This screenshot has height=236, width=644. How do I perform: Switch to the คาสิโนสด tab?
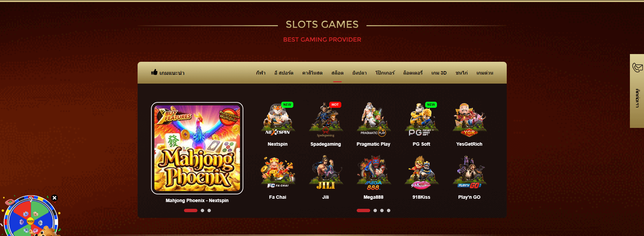click(x=312, y=73)
